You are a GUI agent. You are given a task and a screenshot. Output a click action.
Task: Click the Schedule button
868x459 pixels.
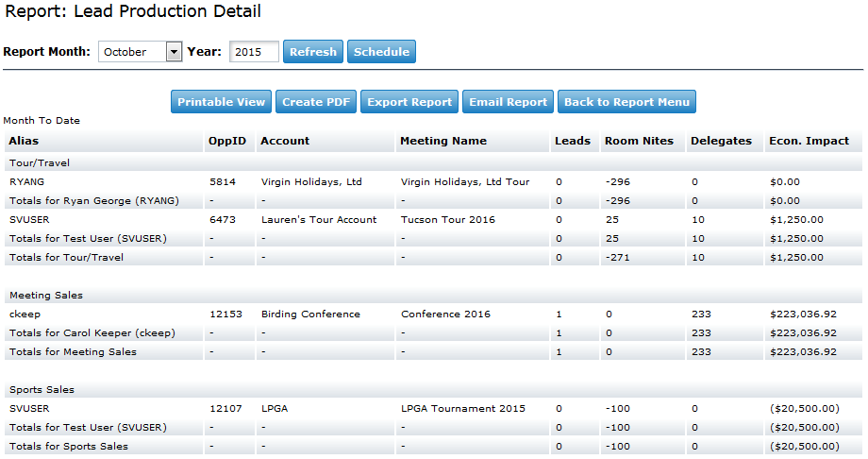click(x=381, y=52)
